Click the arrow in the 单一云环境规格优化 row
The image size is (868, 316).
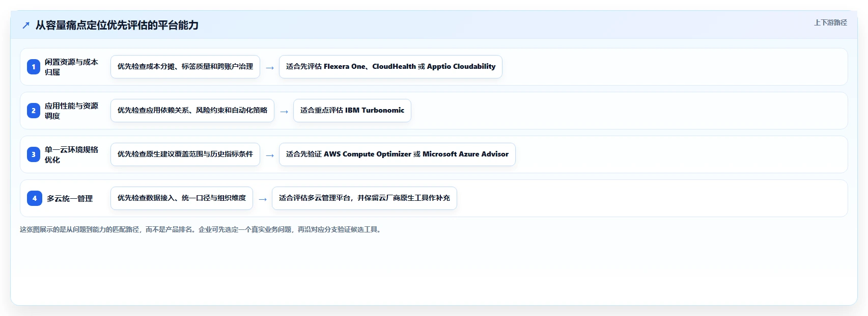pos(270,155)
